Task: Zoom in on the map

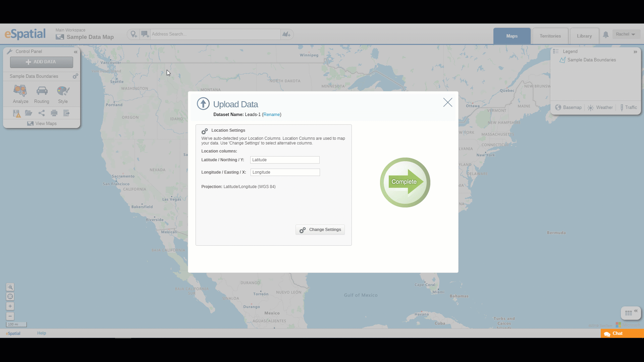Action: click(x=10, y=306)
